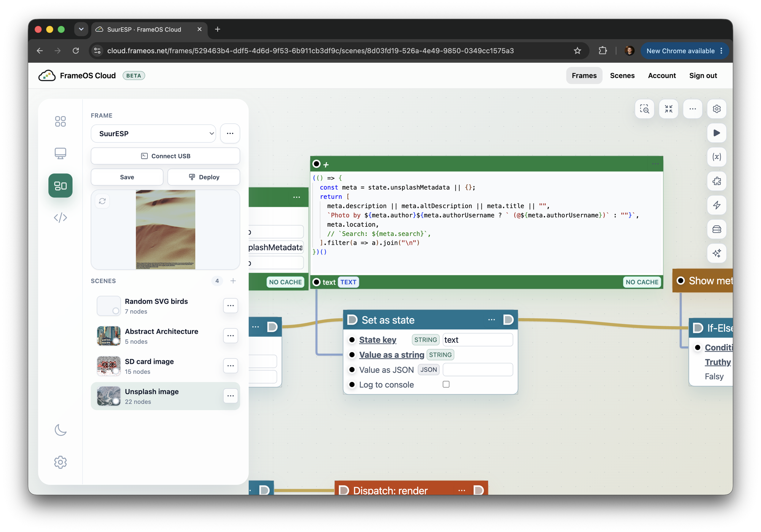Bookmark this page with star icon
This screenshot has width=761, height=532.
click(x=578, y=51)
